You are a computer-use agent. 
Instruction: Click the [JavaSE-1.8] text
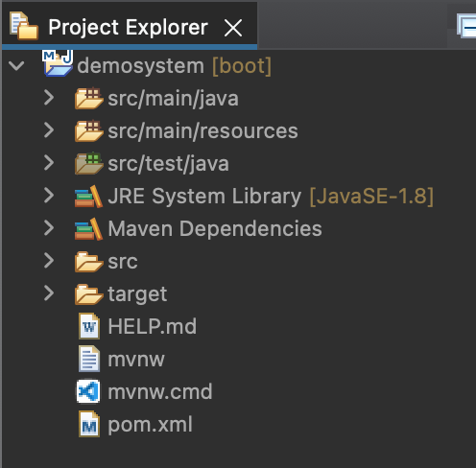pyautogui.click(x=371, y=196)
